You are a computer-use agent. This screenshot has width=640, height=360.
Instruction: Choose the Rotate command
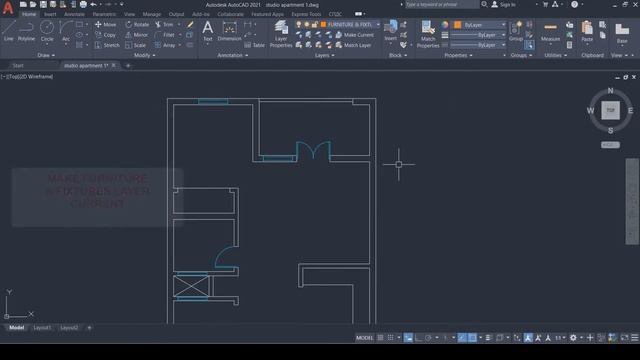tap(137, 24)
